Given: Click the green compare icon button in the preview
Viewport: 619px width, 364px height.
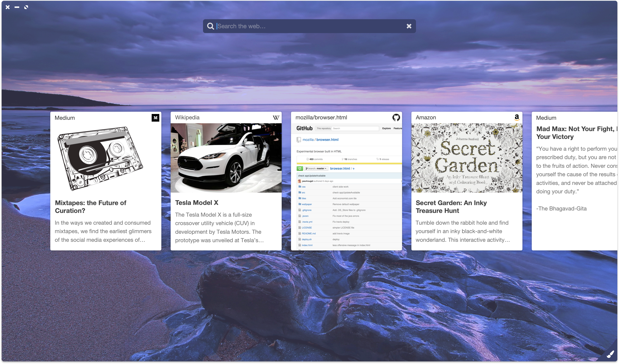Looking at the screenshot, I should click(x=300, y=168).
